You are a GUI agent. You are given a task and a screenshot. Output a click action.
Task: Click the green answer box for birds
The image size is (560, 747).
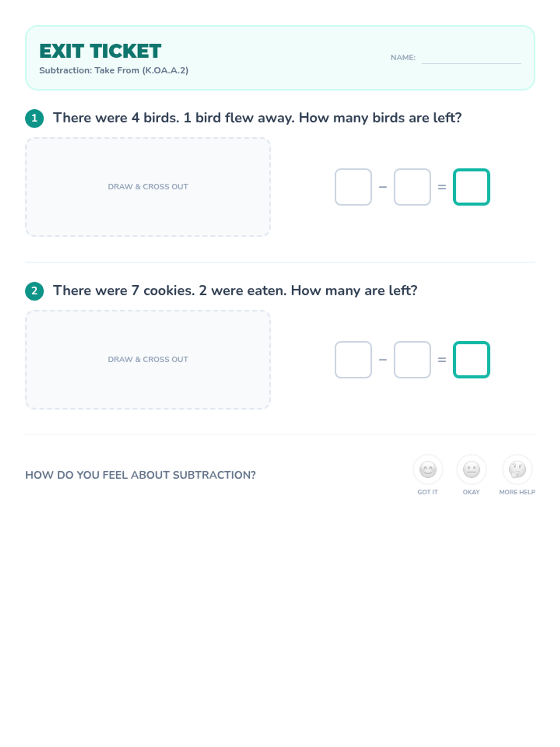[x=471, y=187]
